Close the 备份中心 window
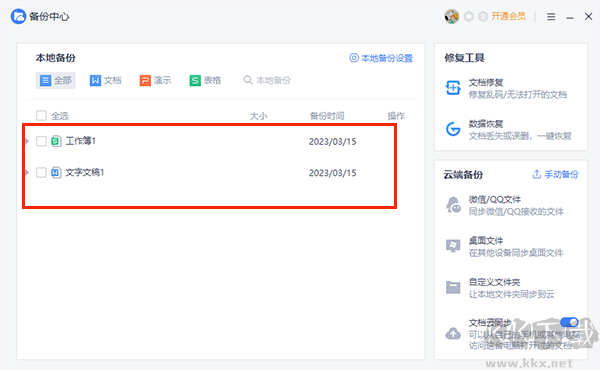This screenshot has height=370, width=600. (x=589, y=16)
